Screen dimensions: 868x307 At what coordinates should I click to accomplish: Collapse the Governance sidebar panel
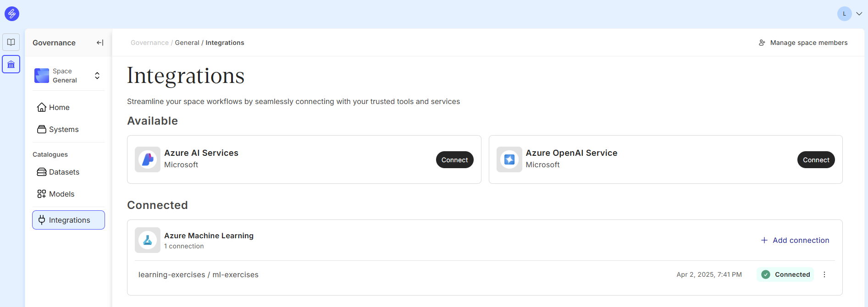click(100, 43)
